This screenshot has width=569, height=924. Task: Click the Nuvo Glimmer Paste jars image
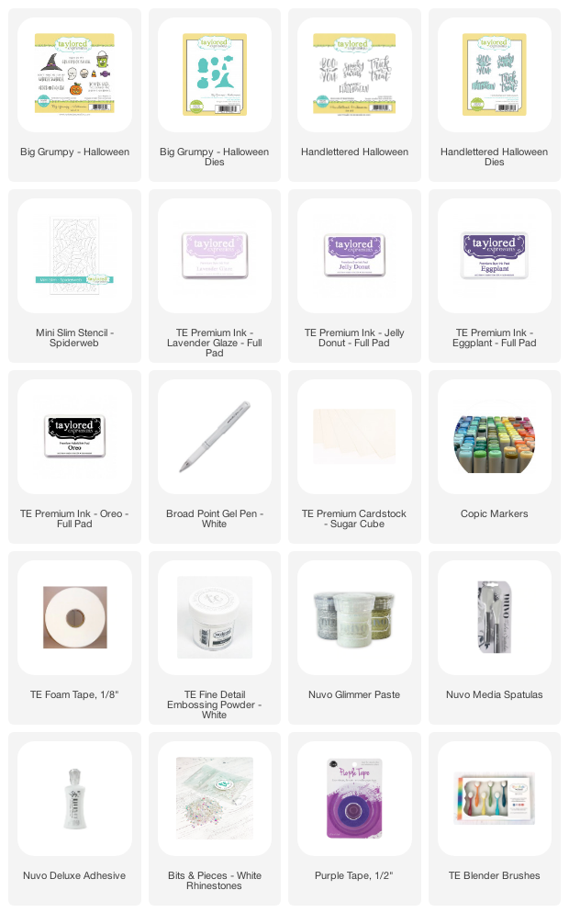[354, 617]
